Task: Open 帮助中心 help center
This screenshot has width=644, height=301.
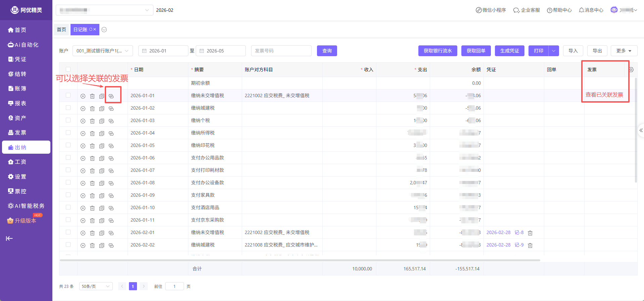Action: pyautogui.click(x=559, y=10)
